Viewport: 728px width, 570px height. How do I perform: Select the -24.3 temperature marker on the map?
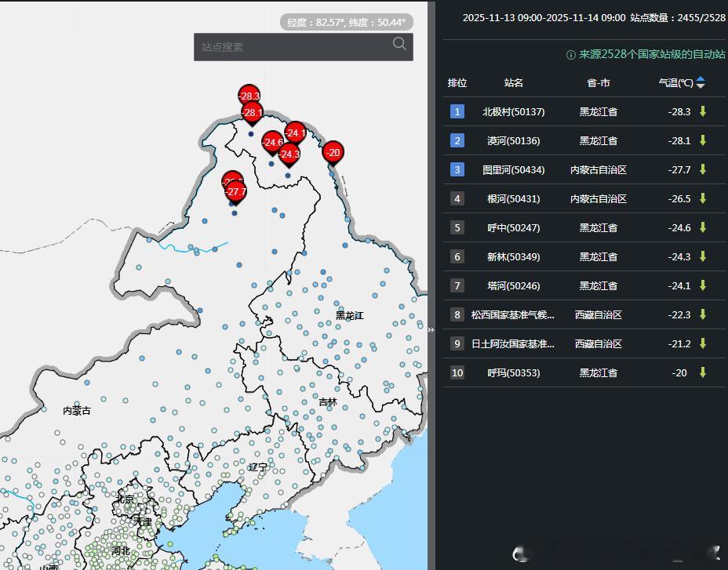coord(289,154)
